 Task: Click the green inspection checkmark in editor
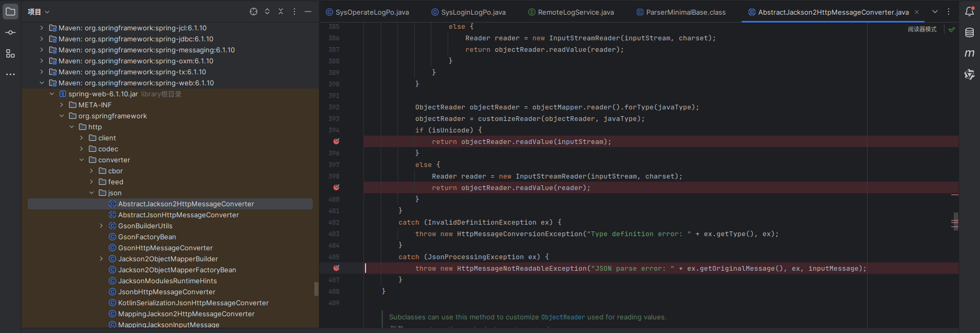[952, 29]
